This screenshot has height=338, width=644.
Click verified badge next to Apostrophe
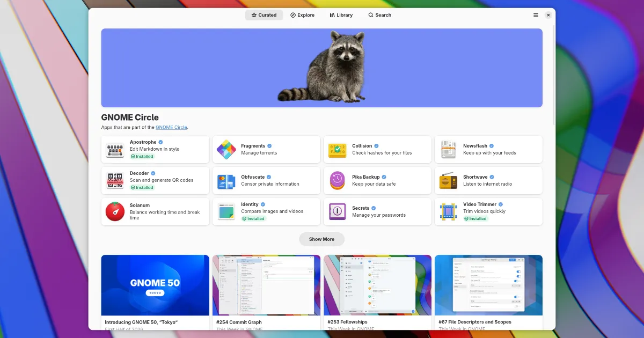click(x=160, y=142)
